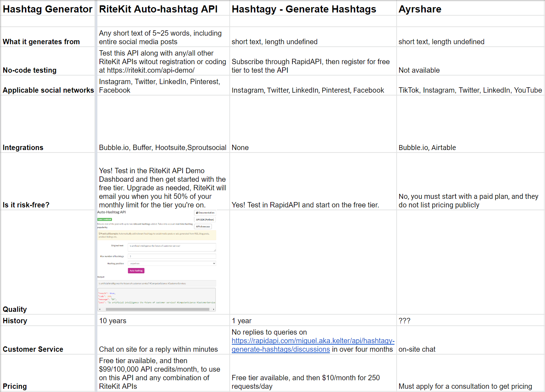Click the Auto-Hashtag API title in the embedded screenshot
This screenshot has height=392, width=545.
pyautogui.click(x=112, y=212)
